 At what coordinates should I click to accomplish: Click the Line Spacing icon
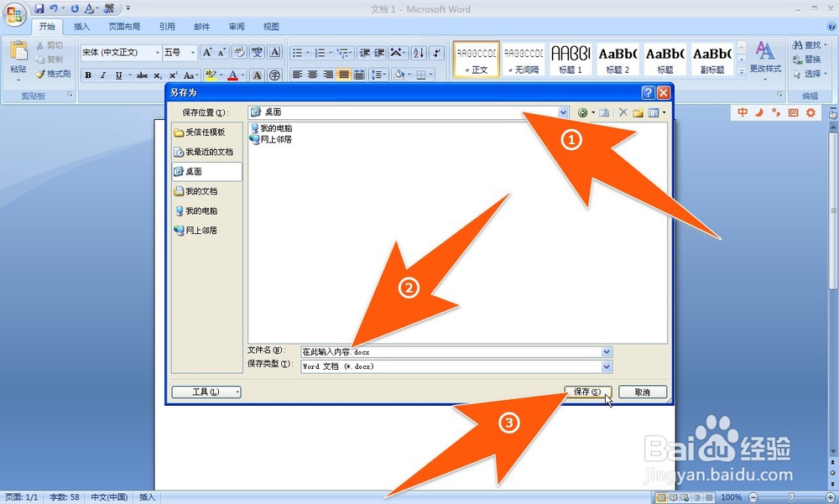[x=377, y=75]
